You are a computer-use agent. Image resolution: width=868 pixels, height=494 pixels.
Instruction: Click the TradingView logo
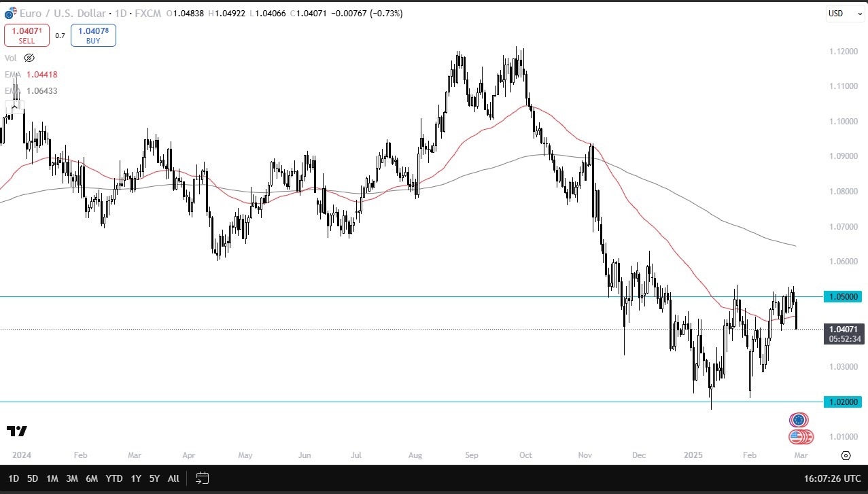17,431
